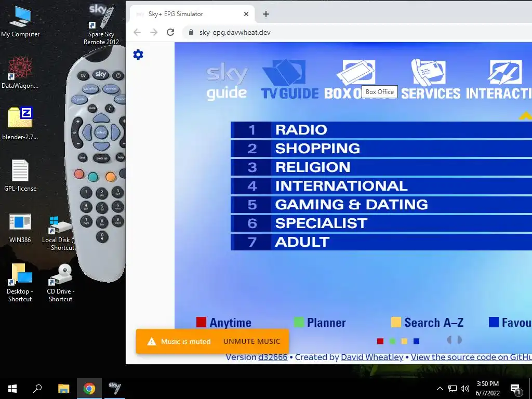Open the settings gear icon in the simulator

coord(138,55)
